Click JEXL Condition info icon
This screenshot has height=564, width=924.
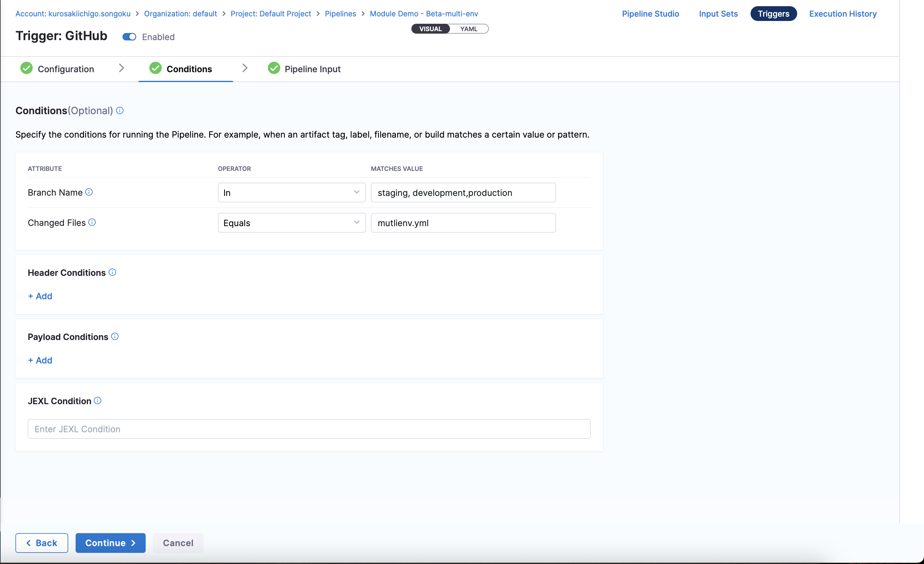pos(98,400)
